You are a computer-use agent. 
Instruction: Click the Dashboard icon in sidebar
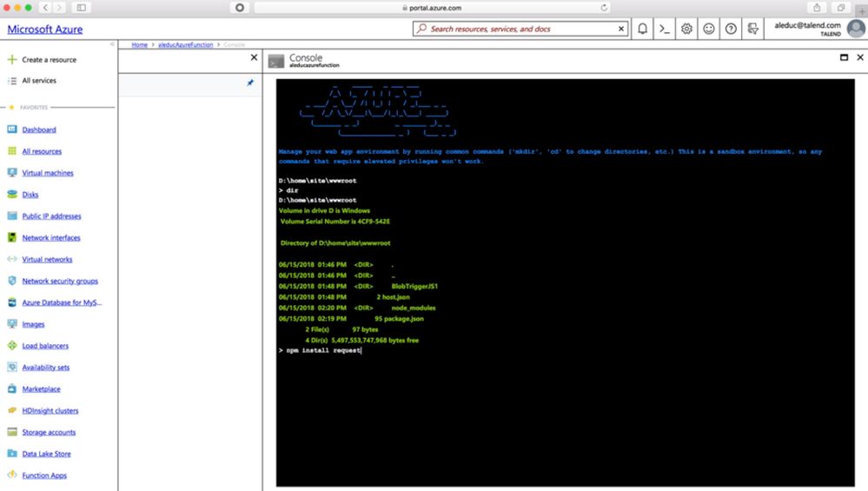[12, 129]
